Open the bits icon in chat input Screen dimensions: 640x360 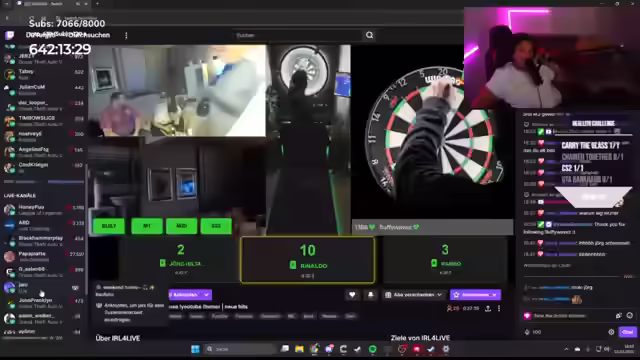pyautogui.click(x=619, y=316)
